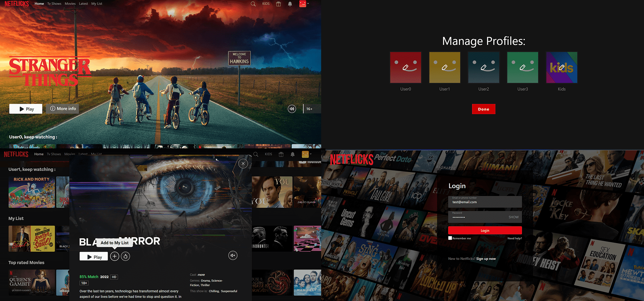Open the Mindhunter thumbnail
The image size is (644, 301).
(x=272, y=239)
